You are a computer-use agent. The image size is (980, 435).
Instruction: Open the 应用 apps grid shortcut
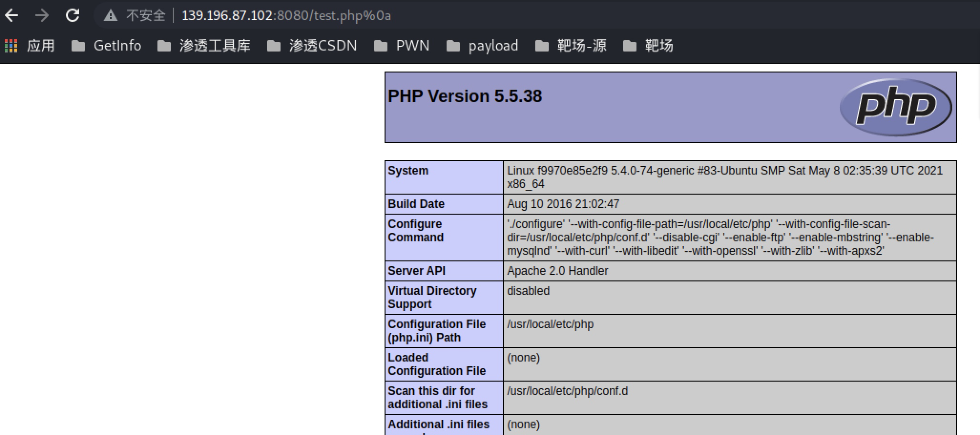pyautogui.click(x=30, y=46)
